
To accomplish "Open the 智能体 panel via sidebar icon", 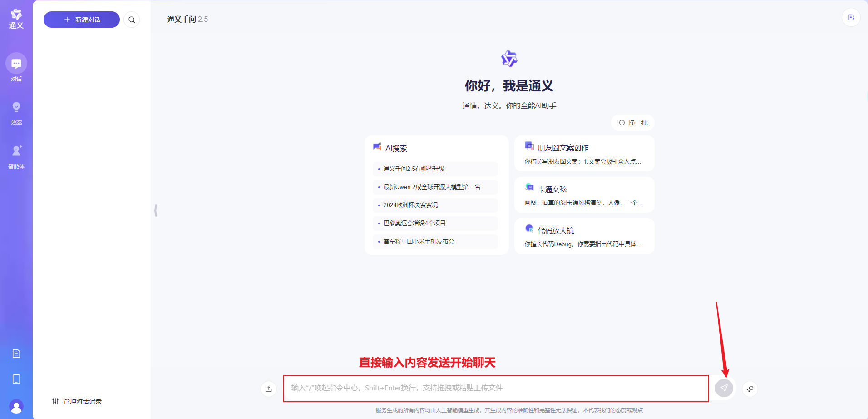I will pyautogui.click(x=16, y=151).
